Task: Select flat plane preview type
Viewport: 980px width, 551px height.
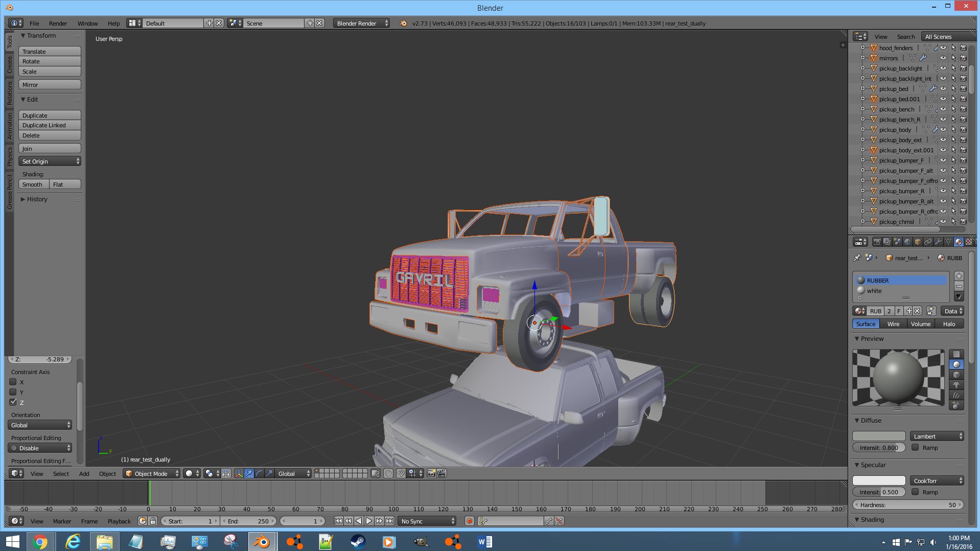Action: click(956, 354)
